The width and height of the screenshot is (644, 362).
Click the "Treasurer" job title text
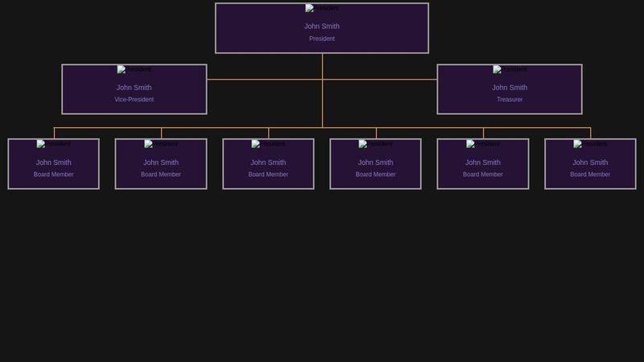510,99
